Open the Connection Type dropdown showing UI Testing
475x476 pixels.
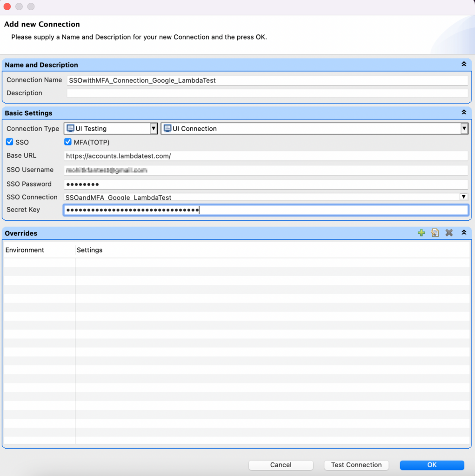click(154, 128)
